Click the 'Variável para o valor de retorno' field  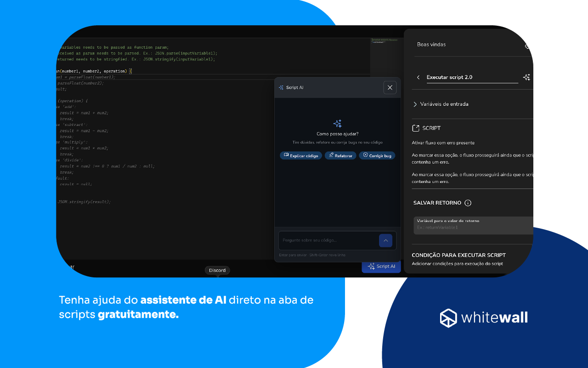[473, 225]
